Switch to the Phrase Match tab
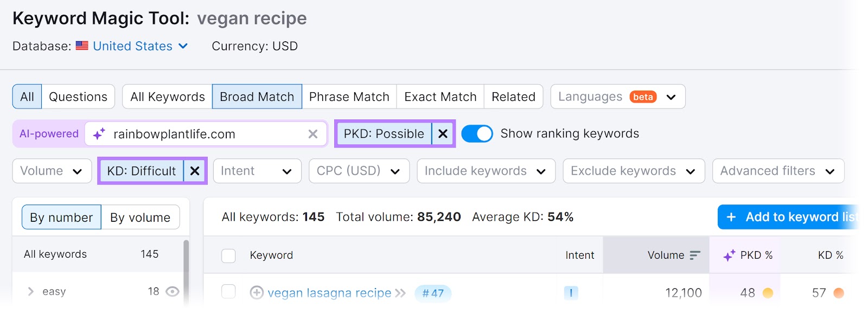The image size is (868, 313). (x=349, y=97)
